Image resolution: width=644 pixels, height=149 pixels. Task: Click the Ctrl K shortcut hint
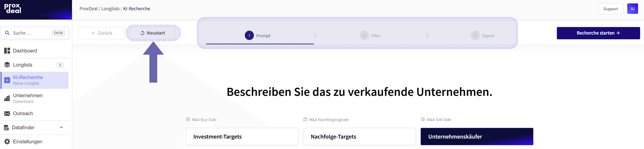tap(58, 33)
